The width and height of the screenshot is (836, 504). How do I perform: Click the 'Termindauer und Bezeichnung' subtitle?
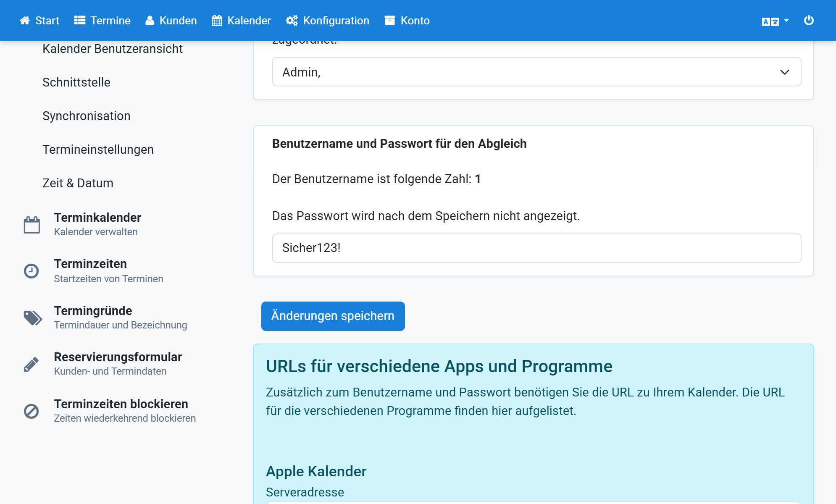click(121, 325)
